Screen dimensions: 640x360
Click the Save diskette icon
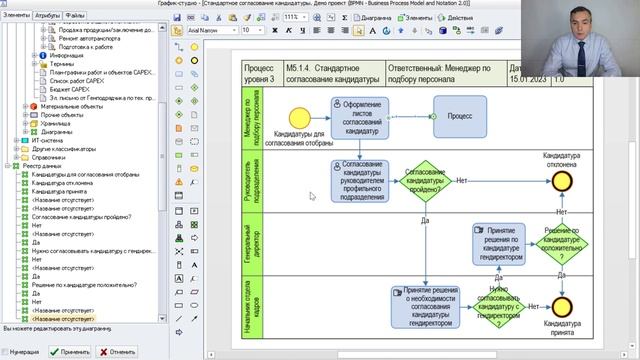pyautogui.click(x=177, y=18)
